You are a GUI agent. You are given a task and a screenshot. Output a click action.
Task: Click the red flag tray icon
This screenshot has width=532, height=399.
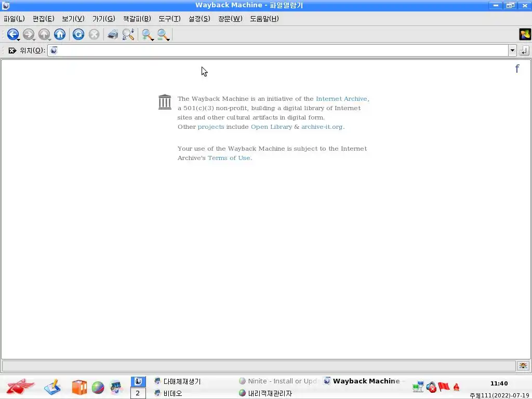coord(444,387)
